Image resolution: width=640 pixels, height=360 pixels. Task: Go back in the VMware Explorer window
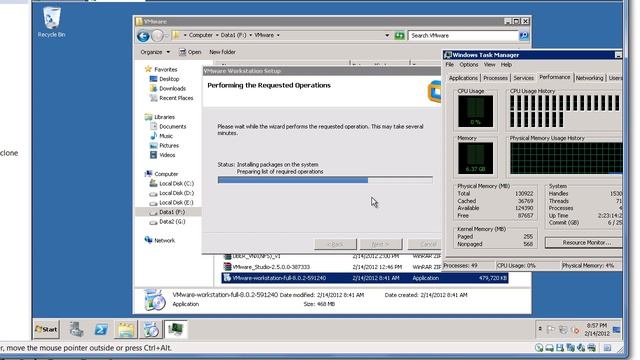(x=143, y=36)
